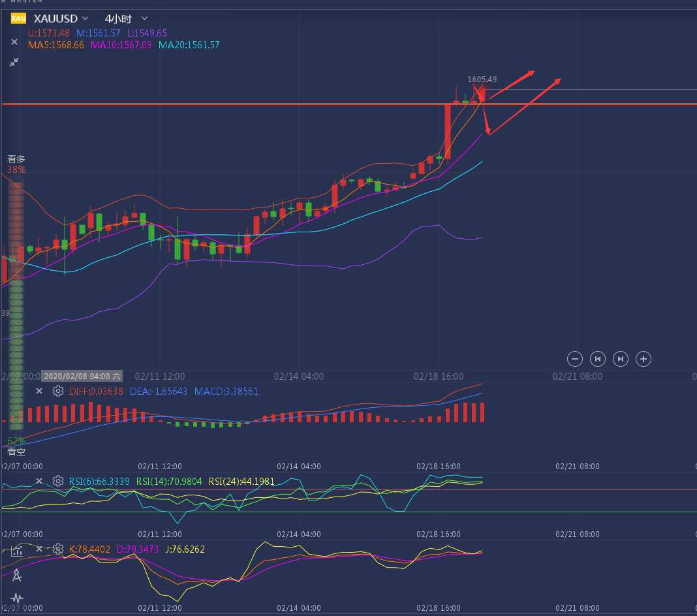
Task: Jump to the latest candles button
Action: [x=621, y=358]
